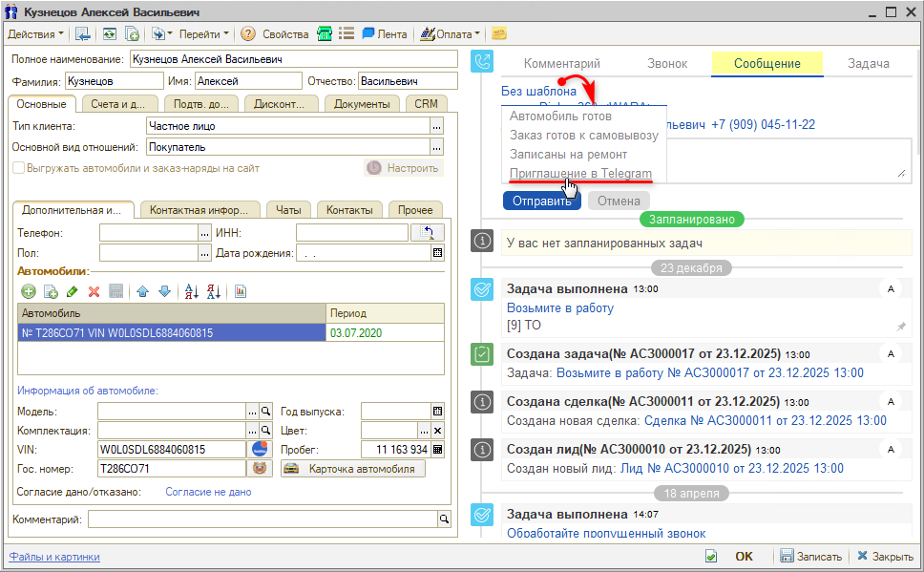Image resolution: width=924 pixels, height=572 pixels.
Task: Open help with question mark icon
Action: click(247, 33)
